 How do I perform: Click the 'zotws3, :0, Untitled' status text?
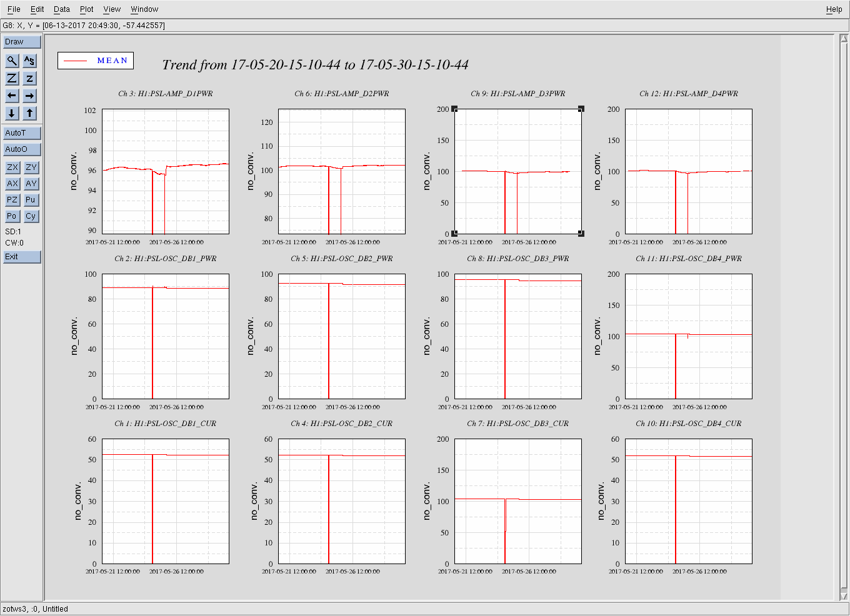(x=36, y=609)
